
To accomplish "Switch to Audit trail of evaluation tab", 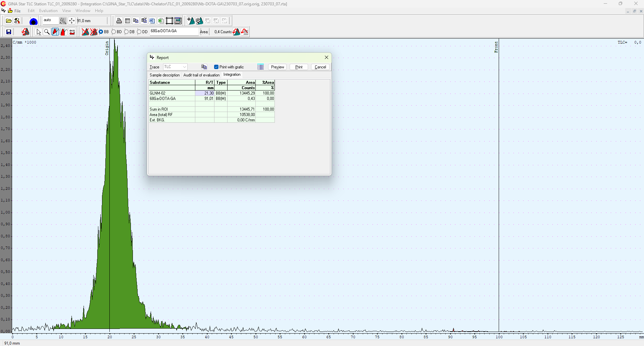I will [x=201, y=75].
